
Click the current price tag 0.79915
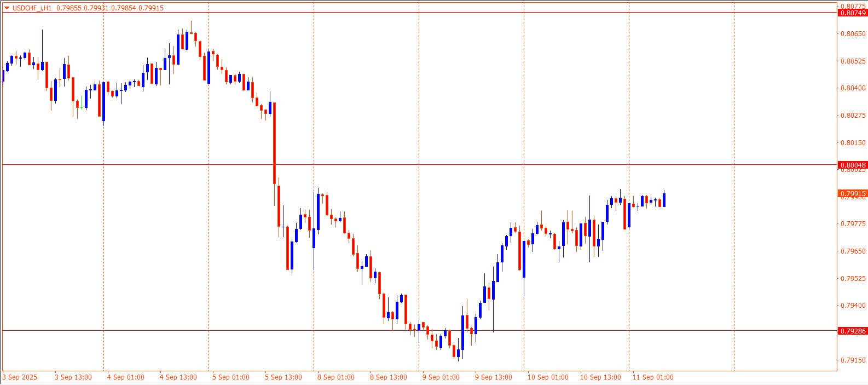pyautogui.click(x=853, y=193)
